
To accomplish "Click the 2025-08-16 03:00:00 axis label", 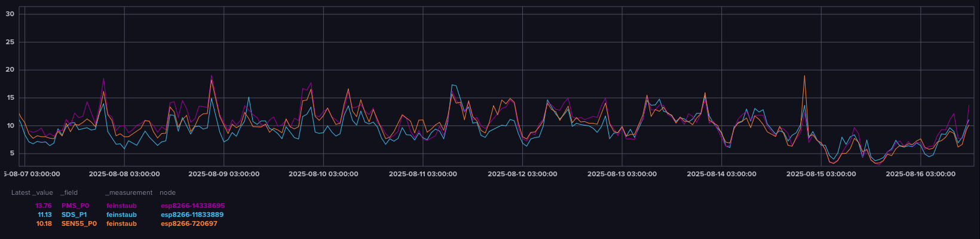I will click(x=920, y=174).
